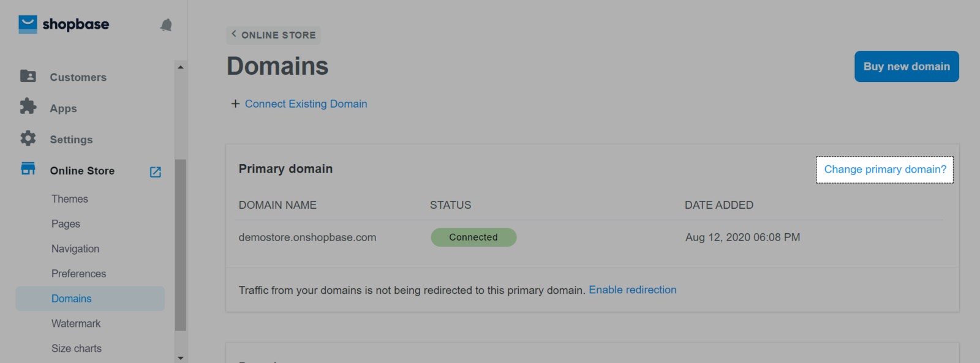The image size is (980, 363).
Task: Open Change primary domain?
Action: [884, 169]
